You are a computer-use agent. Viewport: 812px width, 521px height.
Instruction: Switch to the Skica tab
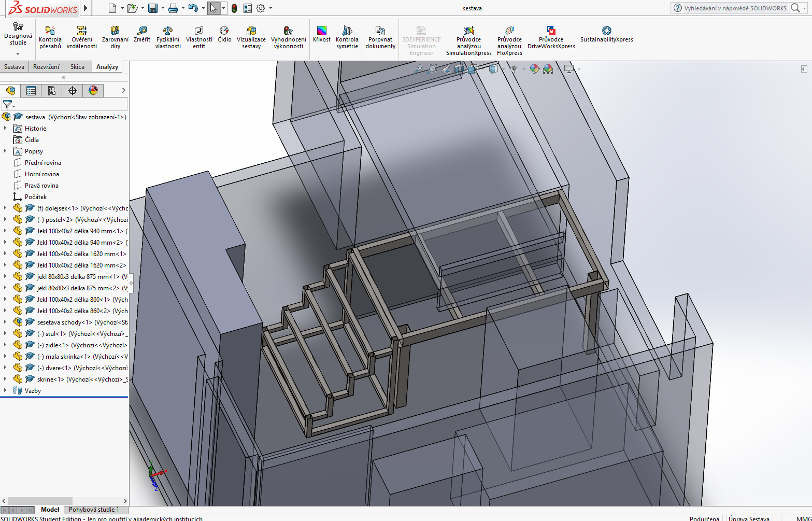[77, 67]
